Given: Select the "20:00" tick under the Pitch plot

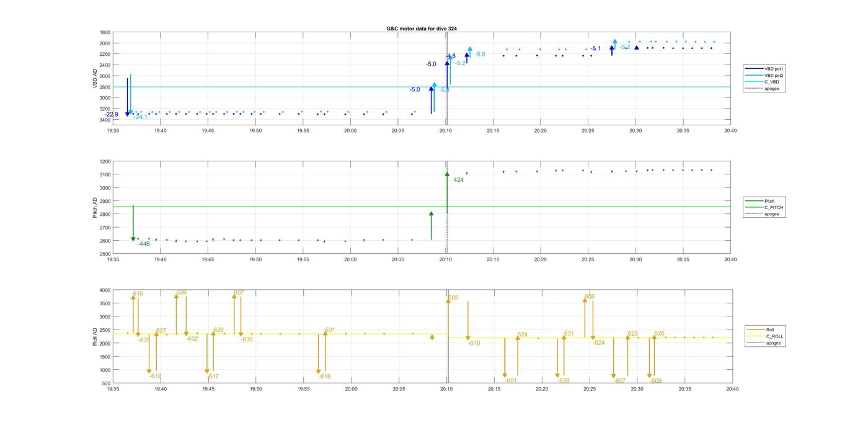Looking at the screenshot, I should (350, 260).
